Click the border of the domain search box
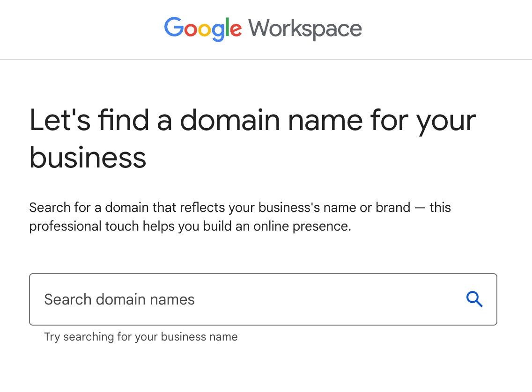 (x=263, y=274)
